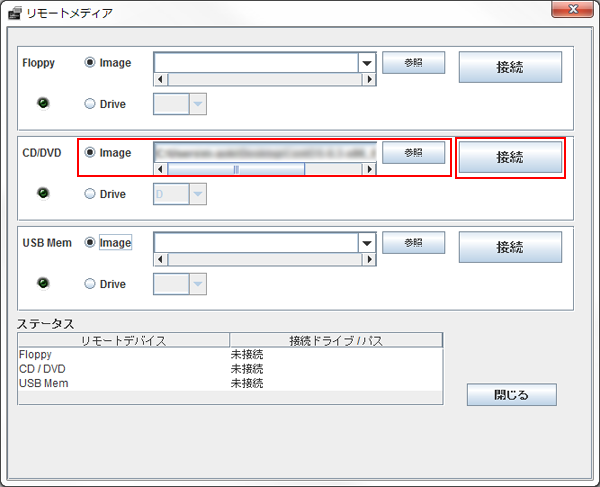Screen dimensions: 600x487
Task: Select CD / DVD row in status table
Action: pos(230,369)
